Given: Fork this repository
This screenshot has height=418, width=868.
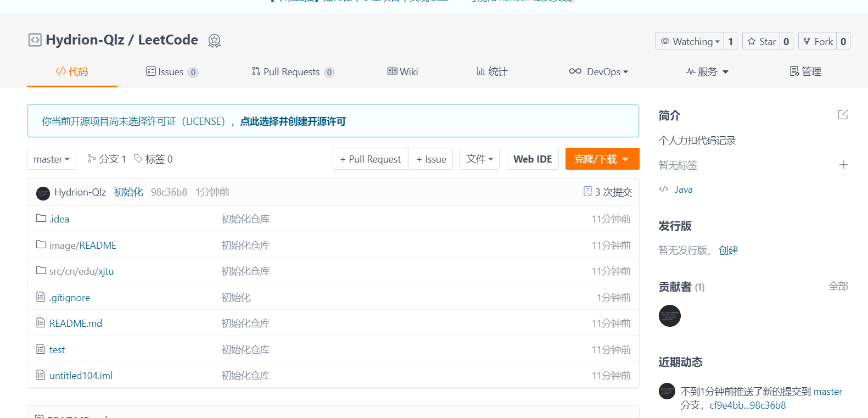Looking at the screenshot, I should [817, 41].
